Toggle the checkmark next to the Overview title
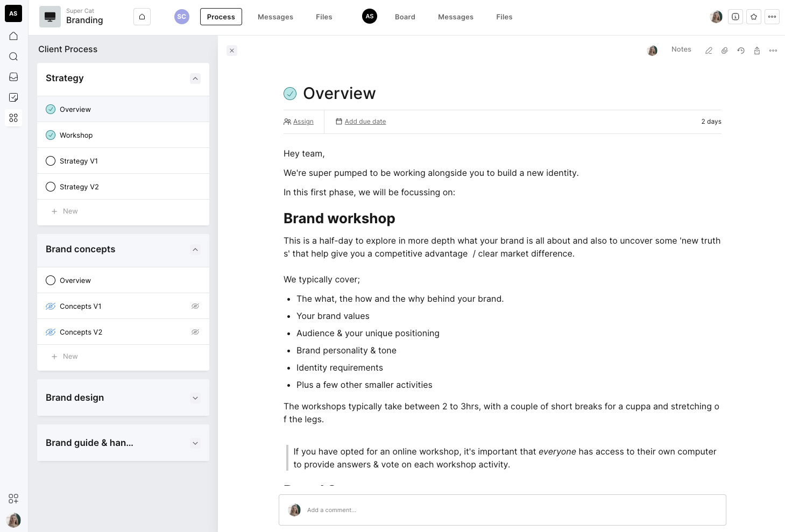The width and height of the screenshot is (785, 532). pos(290,94)
